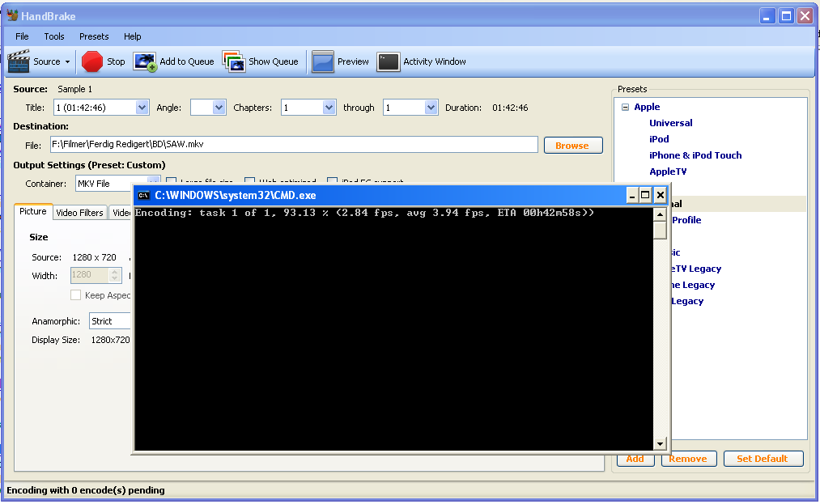Click the Add to Queue icon

[145, 61]
